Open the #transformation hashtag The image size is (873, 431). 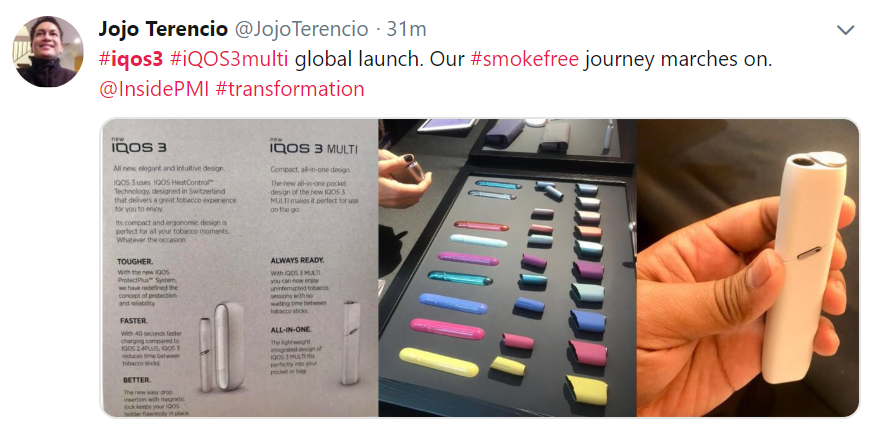coord(290,89)
